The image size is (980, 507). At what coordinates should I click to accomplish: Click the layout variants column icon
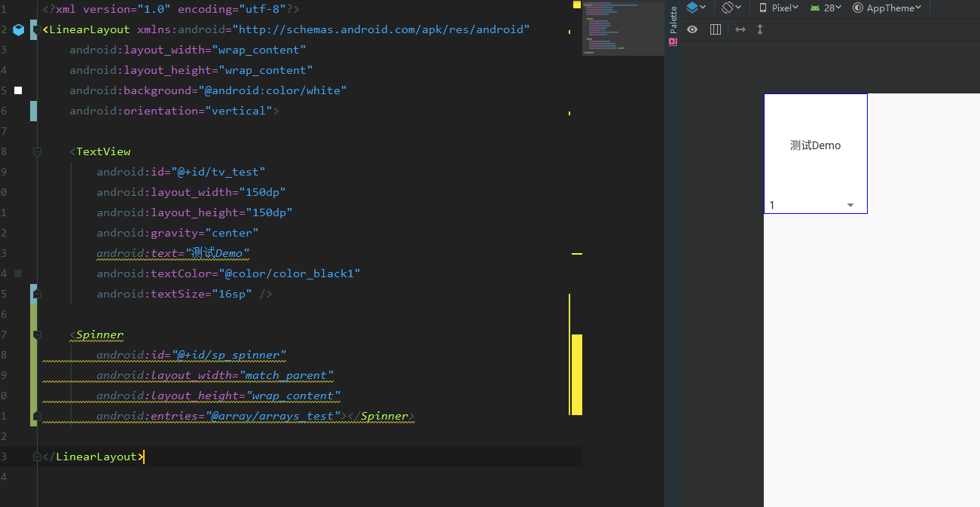(x=715, y=29)
